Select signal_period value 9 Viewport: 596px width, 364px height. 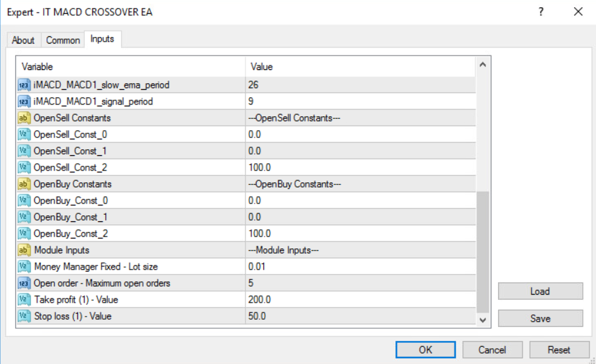pyautogui.click(x=361, y=102)
